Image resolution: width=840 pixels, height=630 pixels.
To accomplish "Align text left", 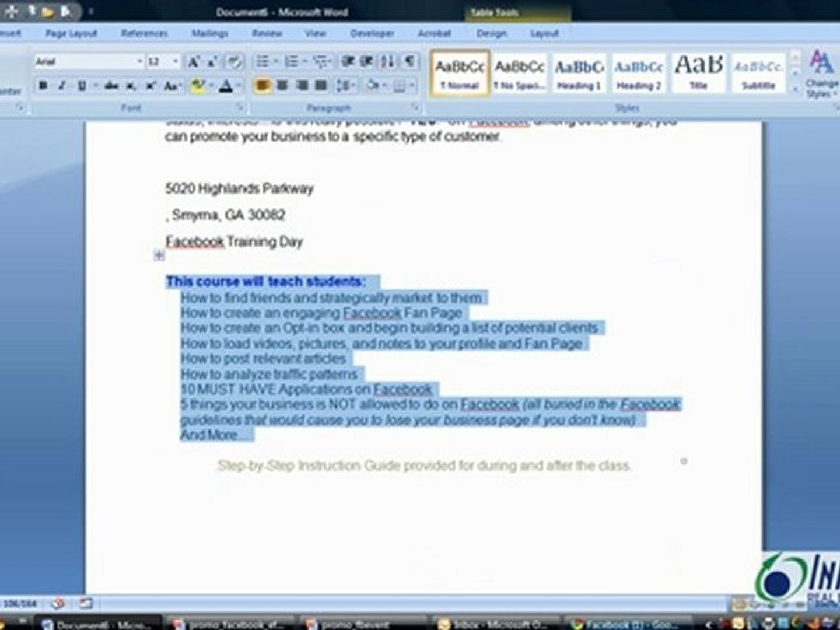I will 262,86.
